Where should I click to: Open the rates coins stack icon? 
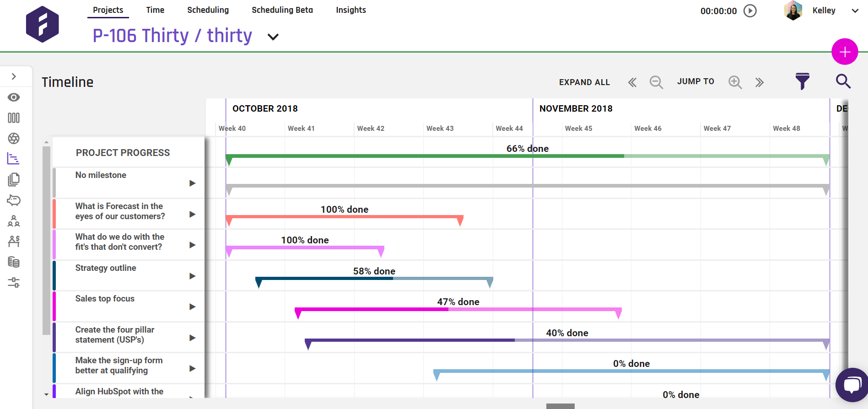click(14, 262)
